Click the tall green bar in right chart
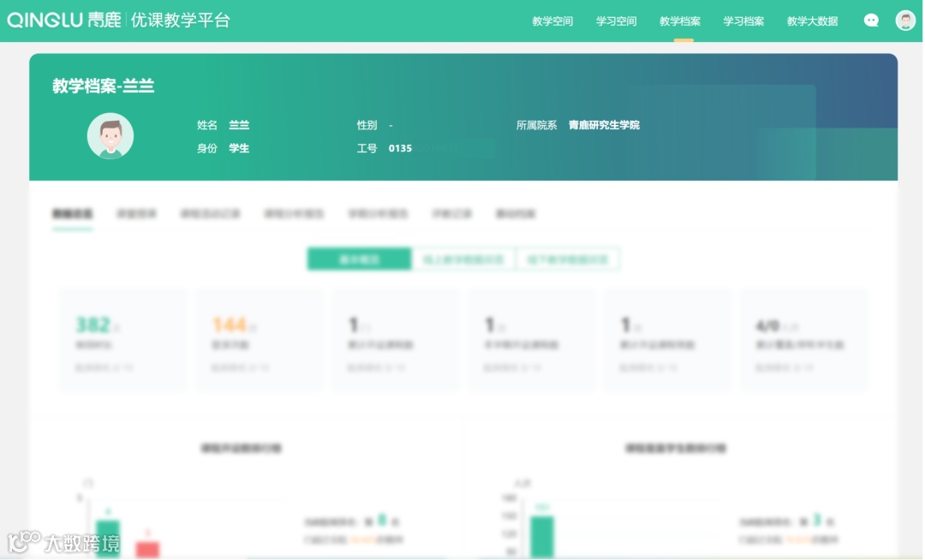 [x=542, y=537]
